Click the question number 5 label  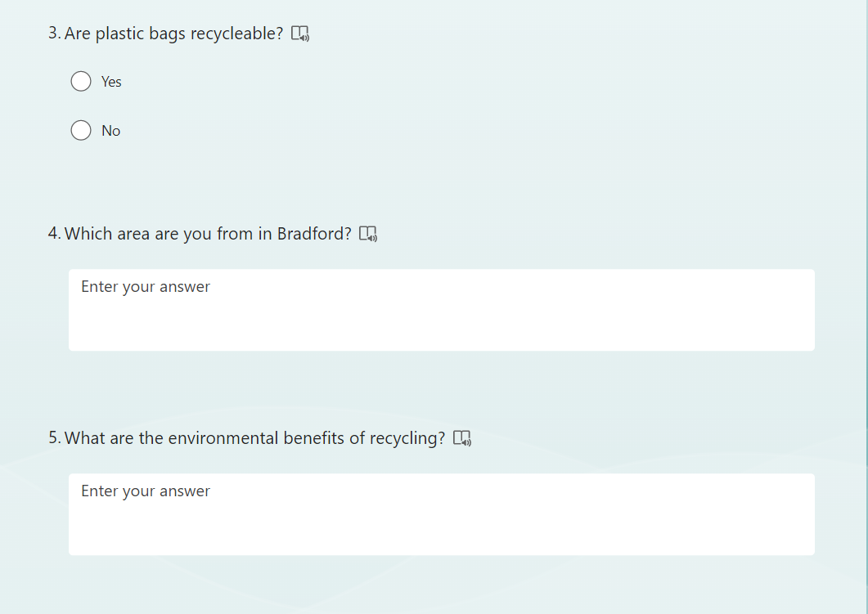[54, 438]
